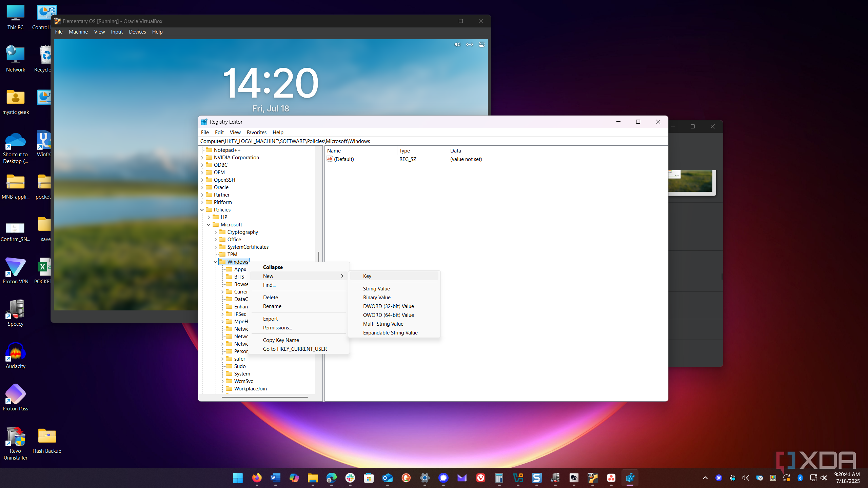The width and height of the screenshot is (868, 488).
Task: Click the VM system toggle icon
Action: pyautogui.click(x=481, y=44)
